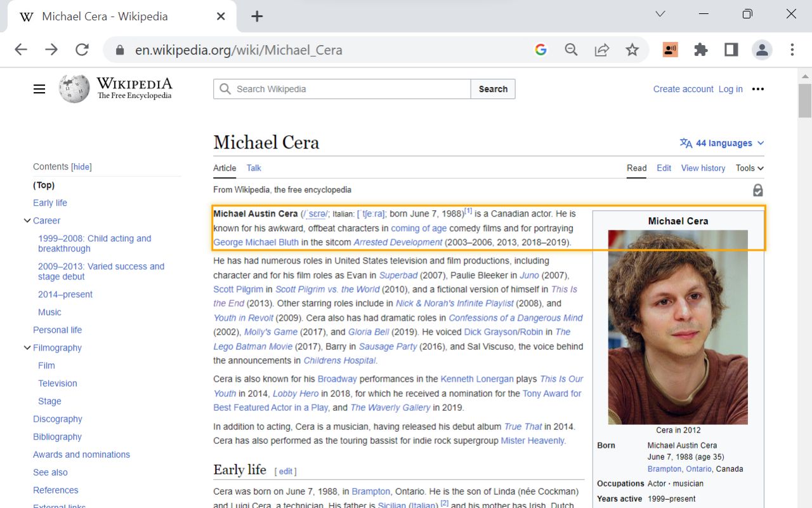Open the Chrome profile avatar menu
This screenshot has height=508, width=812.
(x=761, y=50)
